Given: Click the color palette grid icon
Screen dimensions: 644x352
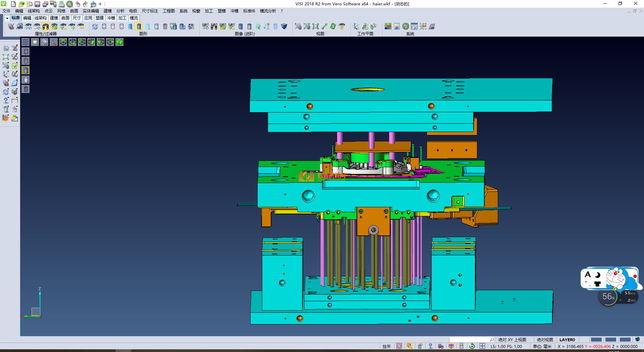Looking at the screenshot, I should pyautogui.click(x=388, y=27).
